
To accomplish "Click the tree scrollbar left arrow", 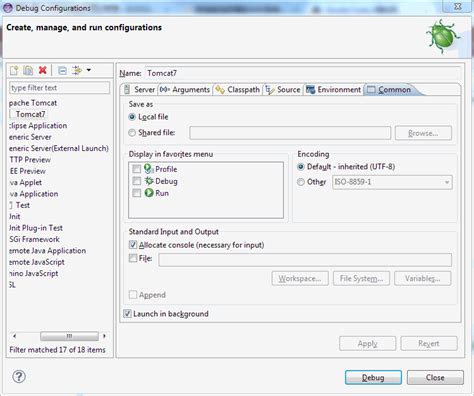I will (14, 336).
